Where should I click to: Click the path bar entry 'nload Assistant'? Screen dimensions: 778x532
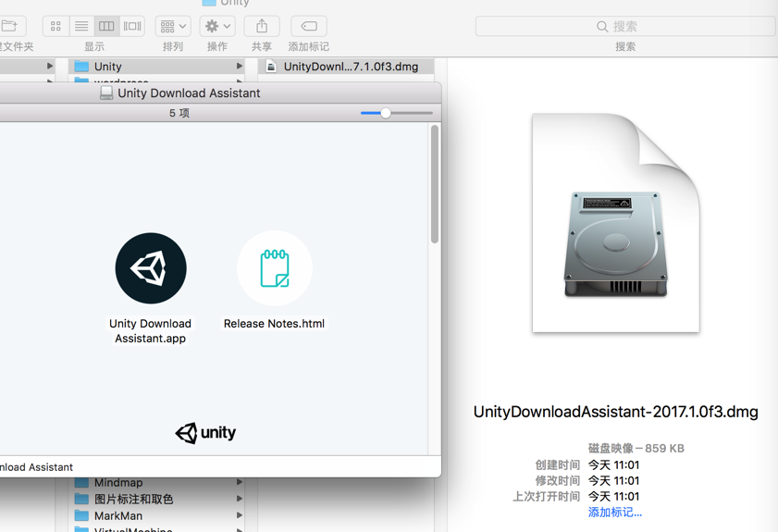(x=36, y=467)
